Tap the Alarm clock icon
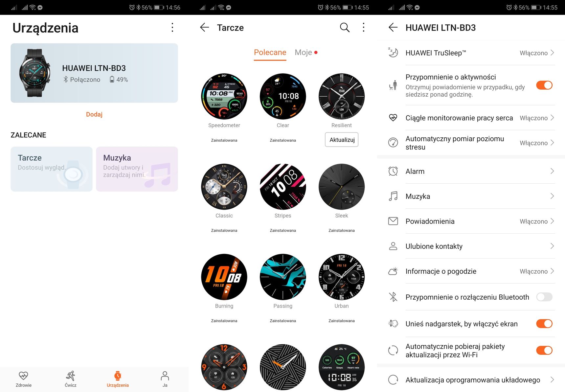The height and width of the screenshot is (392, 565). (393, 171)
